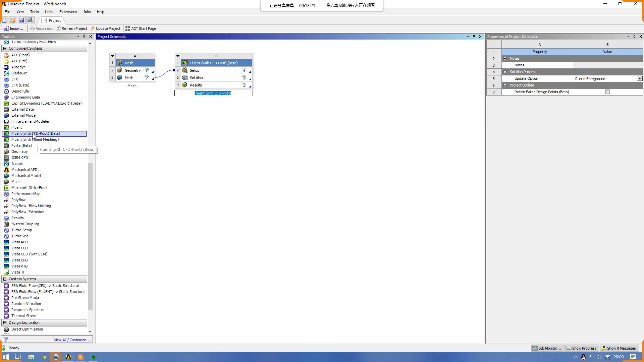Screen dimensions: 644x362
Task: Select the ICEM CFD component icon
Action: coord(6,158)
